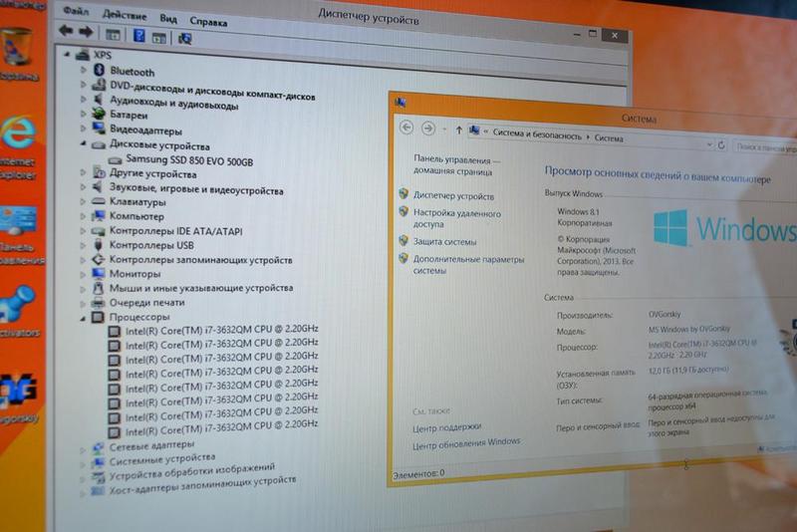This screenshot has width=797, height=532.
Task: Click back arrow in System window
Action: (x=406, y=128)
